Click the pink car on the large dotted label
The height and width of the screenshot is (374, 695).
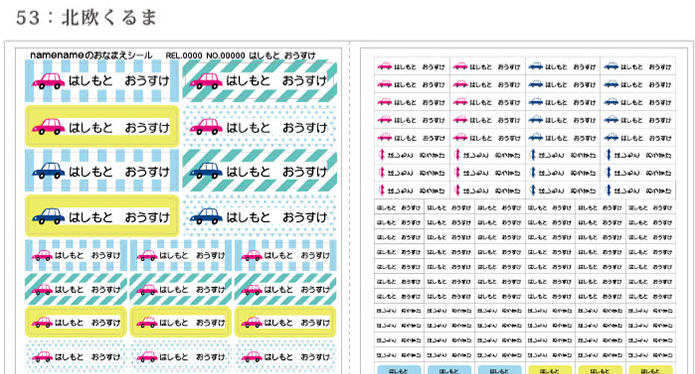[206, 127]
